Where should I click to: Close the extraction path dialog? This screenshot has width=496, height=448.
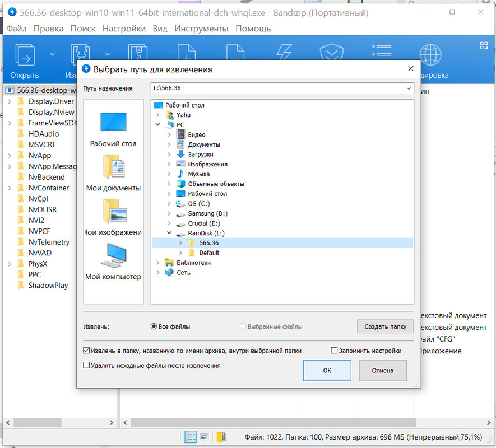[x=411, y=69]
